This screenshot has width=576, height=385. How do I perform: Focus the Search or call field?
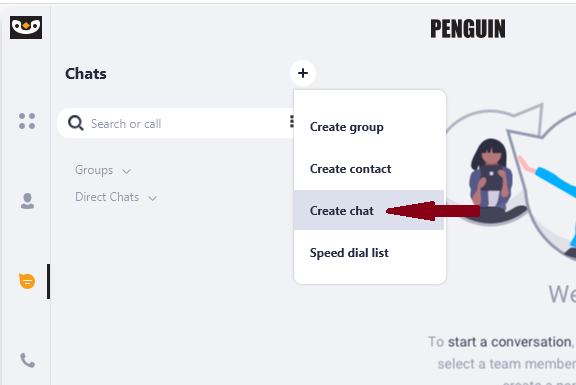176,123
